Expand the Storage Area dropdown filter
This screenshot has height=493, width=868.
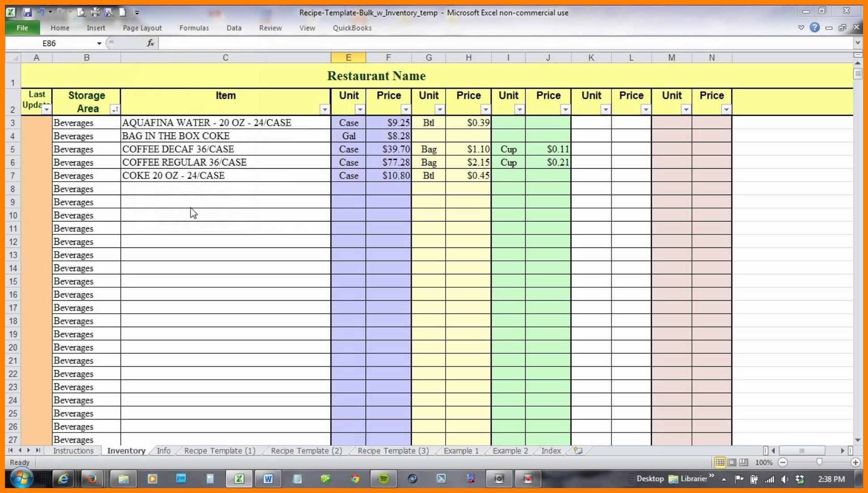pos(114,110)
